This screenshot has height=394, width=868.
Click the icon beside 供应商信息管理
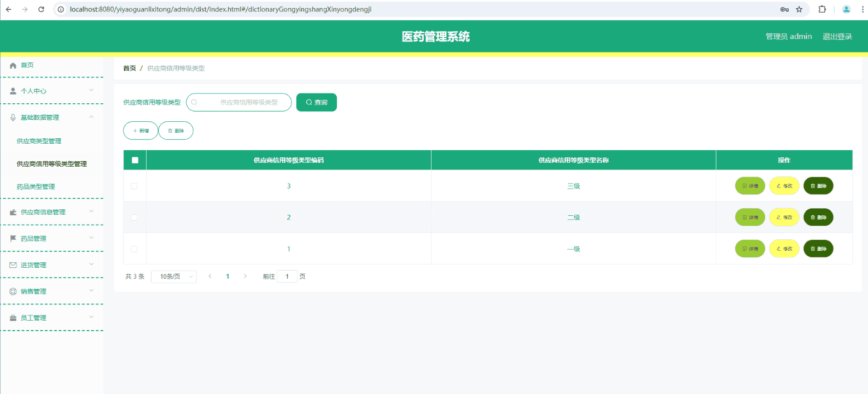[13, 213]
